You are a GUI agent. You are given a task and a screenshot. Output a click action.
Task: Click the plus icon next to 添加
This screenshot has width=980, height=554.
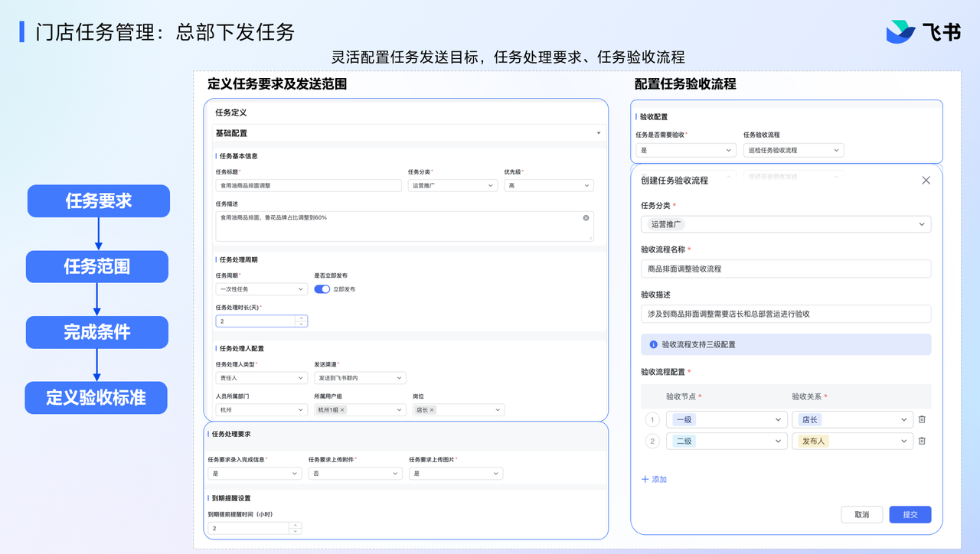click(645, 479)
